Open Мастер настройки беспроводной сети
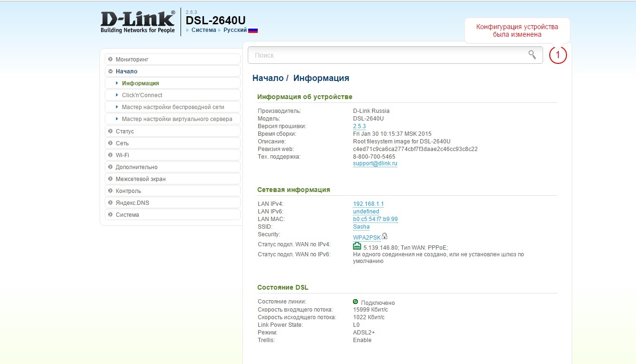Viewport: 636px width, 364px height. pos(172,107)
